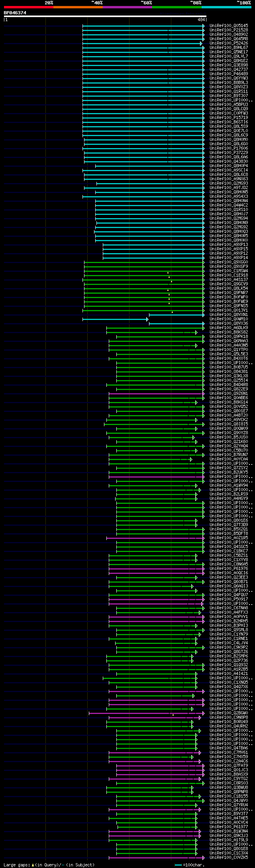Open the UniRef100_B4X0T6 hit
This screenshot has width=255, height=868.
tap(229, 359)
